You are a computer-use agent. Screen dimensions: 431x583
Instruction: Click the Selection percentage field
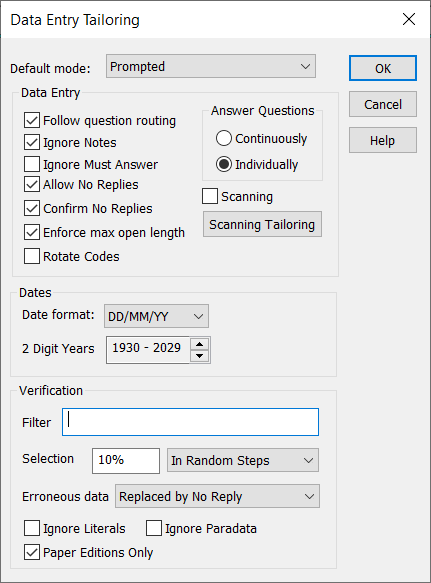coord(126,460)
